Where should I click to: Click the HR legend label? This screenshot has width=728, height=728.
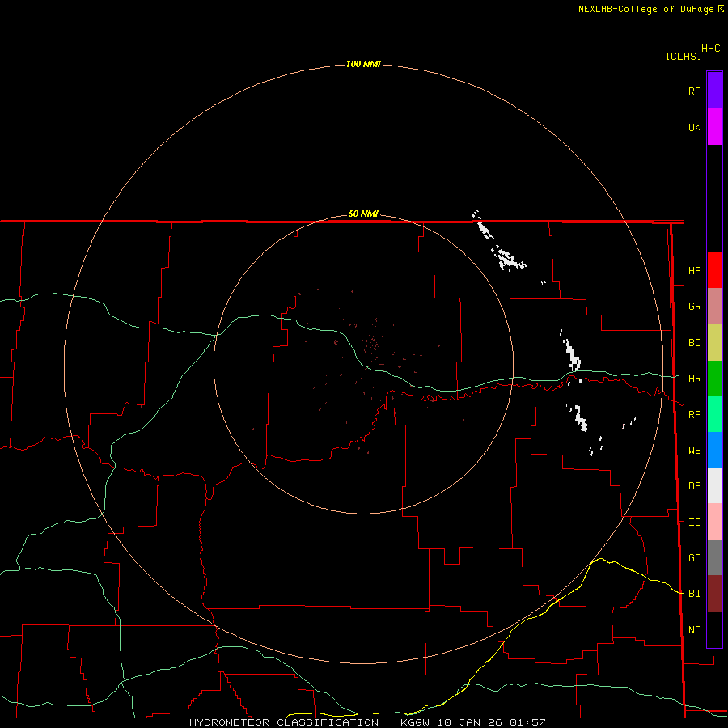pos(694,379)
